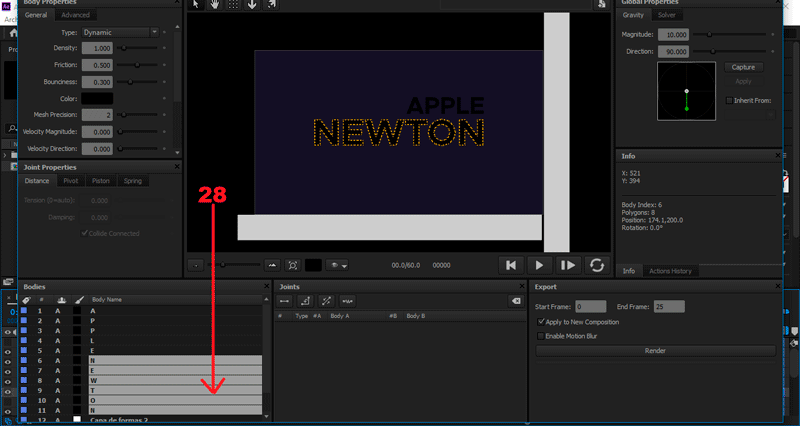Viewport: 800px width, 426px height.
Task: Click the Friction slider handle
Action: pyautogui.click(x=137, y=65)
